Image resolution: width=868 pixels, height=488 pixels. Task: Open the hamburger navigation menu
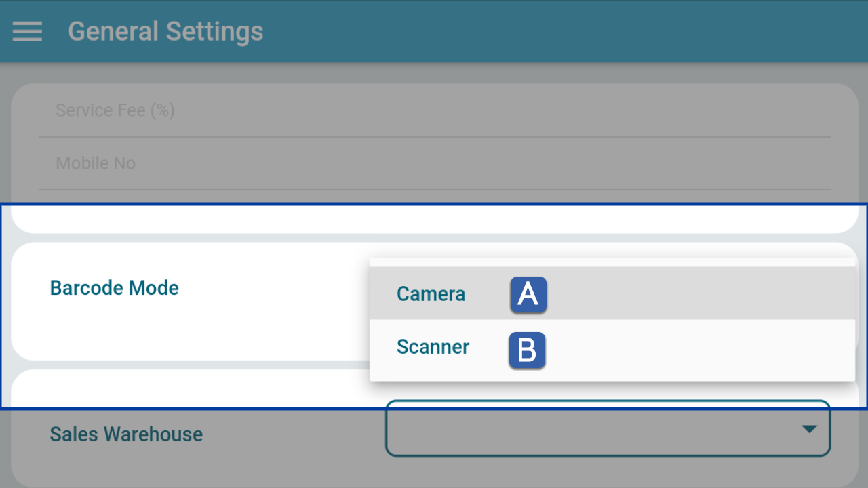27,31
